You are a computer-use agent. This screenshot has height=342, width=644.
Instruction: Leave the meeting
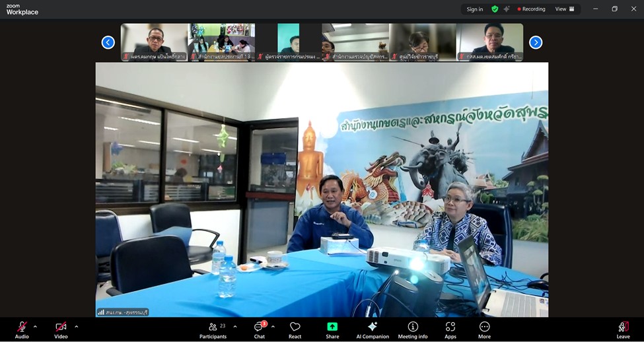(x=623, y=327)
